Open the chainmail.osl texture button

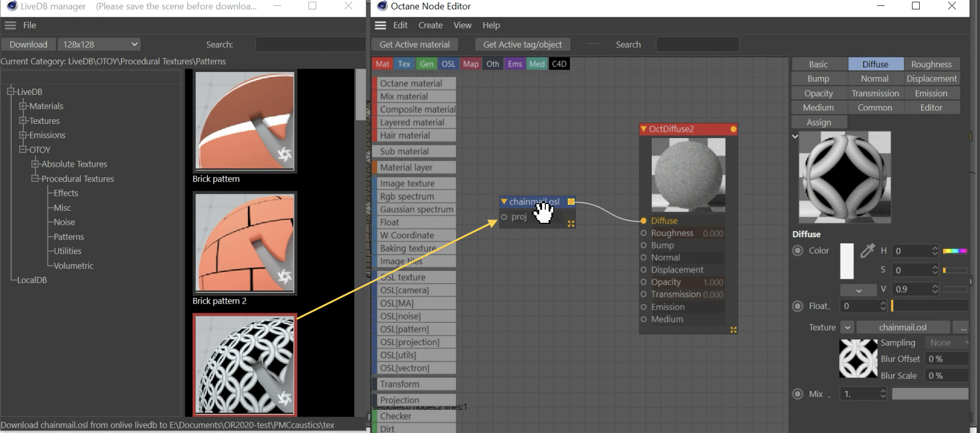[903, 327]
